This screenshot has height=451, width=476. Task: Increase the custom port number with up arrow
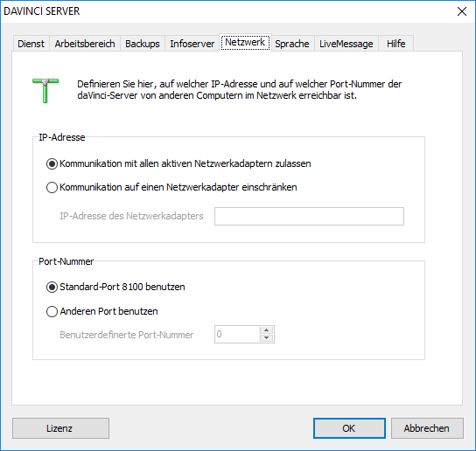[267, 330]
